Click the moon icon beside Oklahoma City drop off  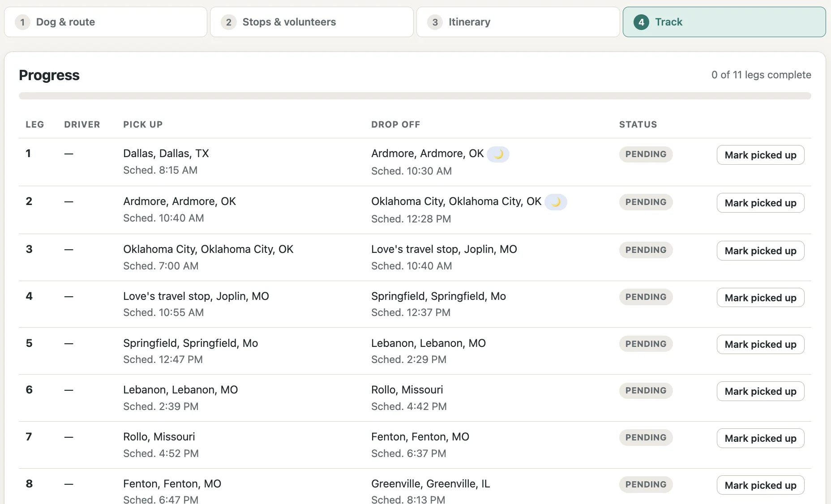click(x=556, y=202)
